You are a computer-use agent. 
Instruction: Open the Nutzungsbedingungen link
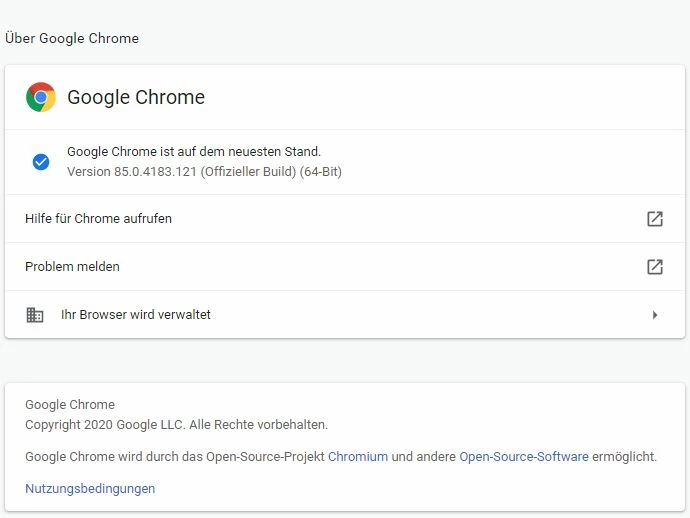click(90, 489)
